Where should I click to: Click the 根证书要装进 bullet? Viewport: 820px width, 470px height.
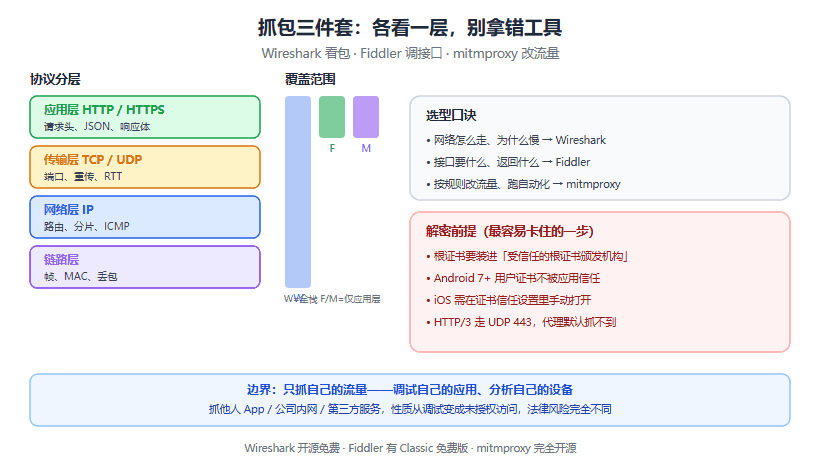527,256
